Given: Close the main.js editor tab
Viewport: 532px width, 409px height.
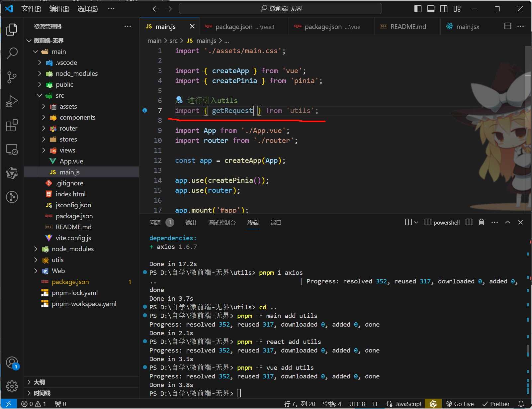Looking at the screenshot, I should click(x=192, y=26).
